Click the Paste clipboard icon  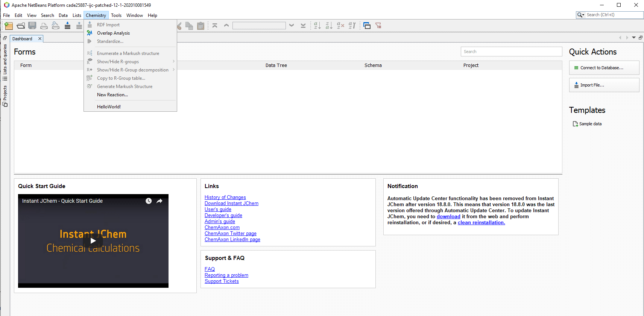[201, 26]
